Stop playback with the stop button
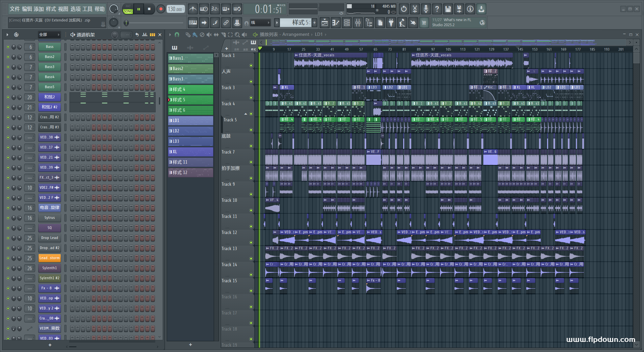This screenshot has width=644, height=352. (149, 9)
